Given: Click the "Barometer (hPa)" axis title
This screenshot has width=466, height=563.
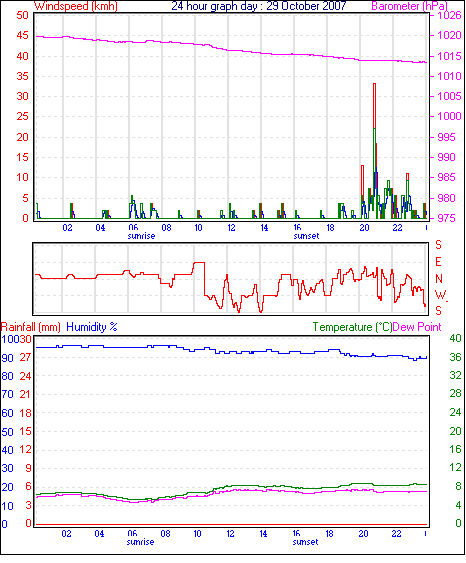Looking at the screenshot, I should [410, 6].
